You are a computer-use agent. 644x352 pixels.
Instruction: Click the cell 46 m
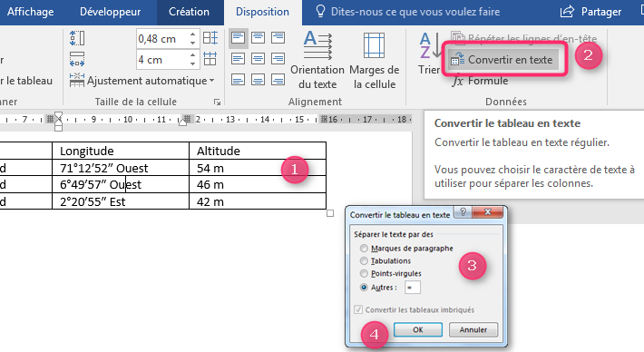point(257,185)
